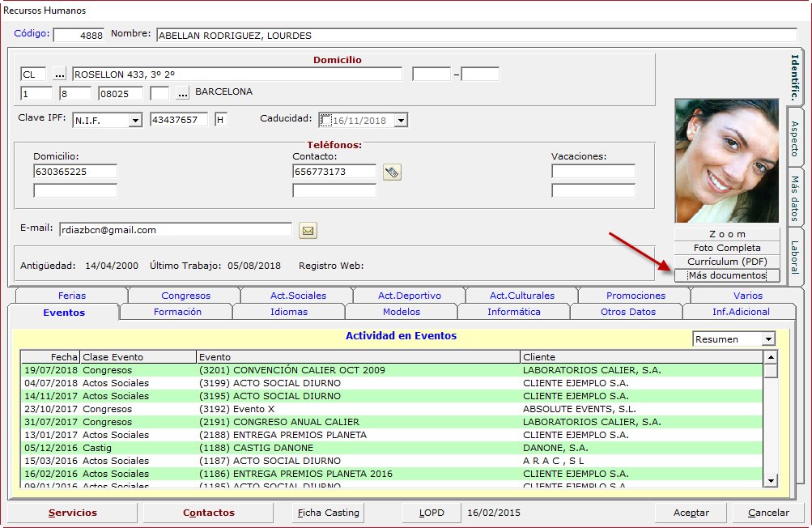Open the Formación tab
This screenshot has width=812, height=528.
177,312
